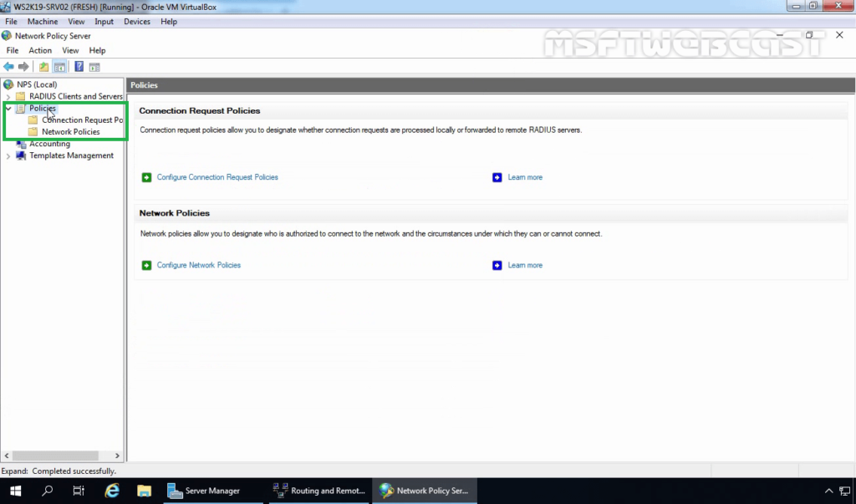Viewport: 856px width, 504px height.
Task: Click tree pane horizontal scrollbar thumb
Action: (55, 456)
